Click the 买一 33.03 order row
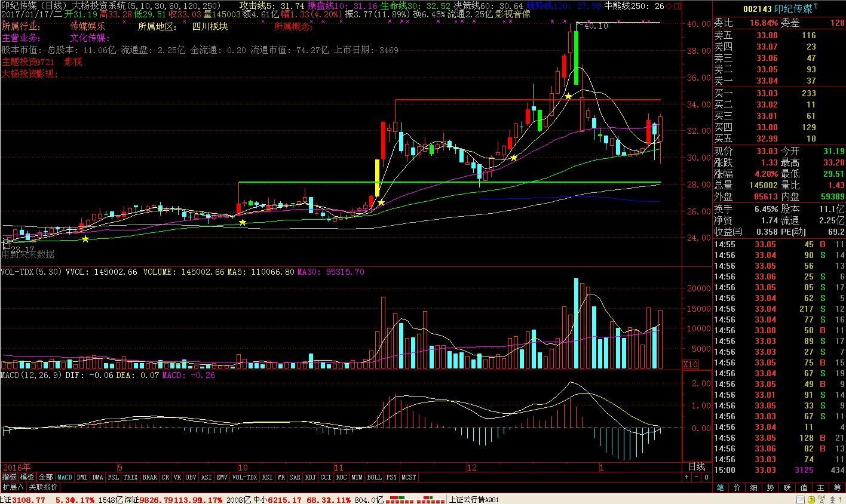 coord(779,93)
